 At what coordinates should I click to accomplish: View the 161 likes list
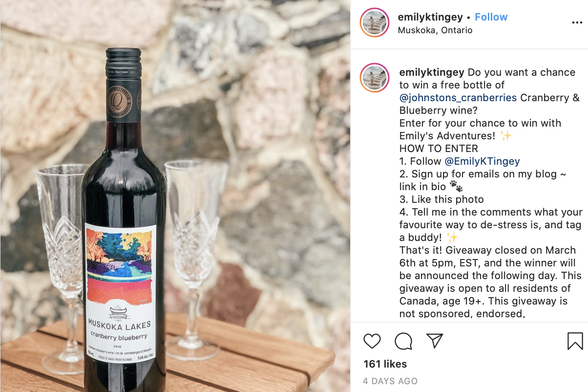[x=385, y=364]
